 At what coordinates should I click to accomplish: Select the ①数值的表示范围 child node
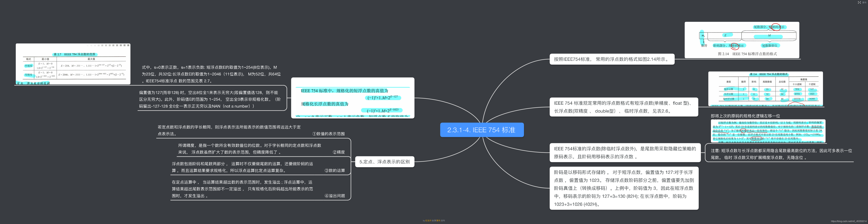coord(328,134)
